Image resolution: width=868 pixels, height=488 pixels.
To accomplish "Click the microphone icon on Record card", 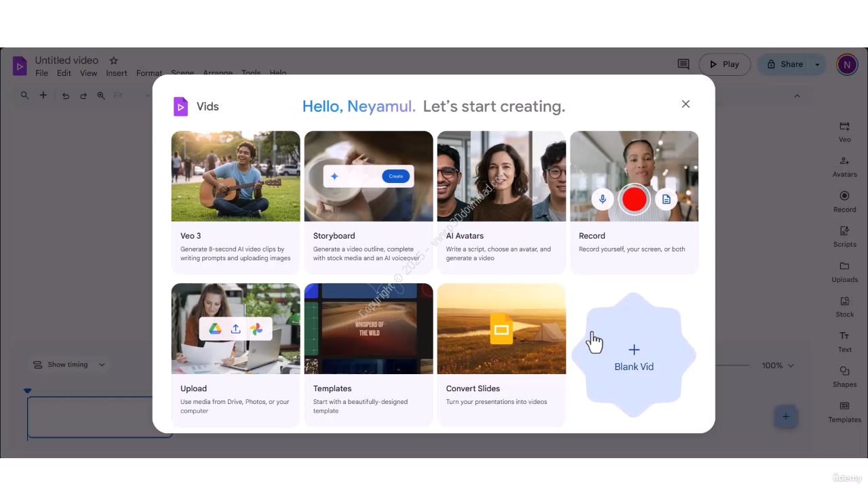I will tap(602, 199).
